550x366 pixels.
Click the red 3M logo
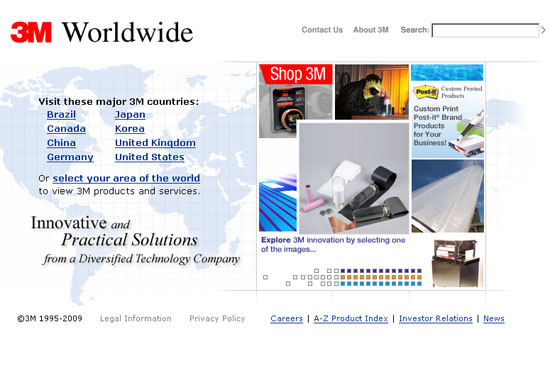(31, 32)
